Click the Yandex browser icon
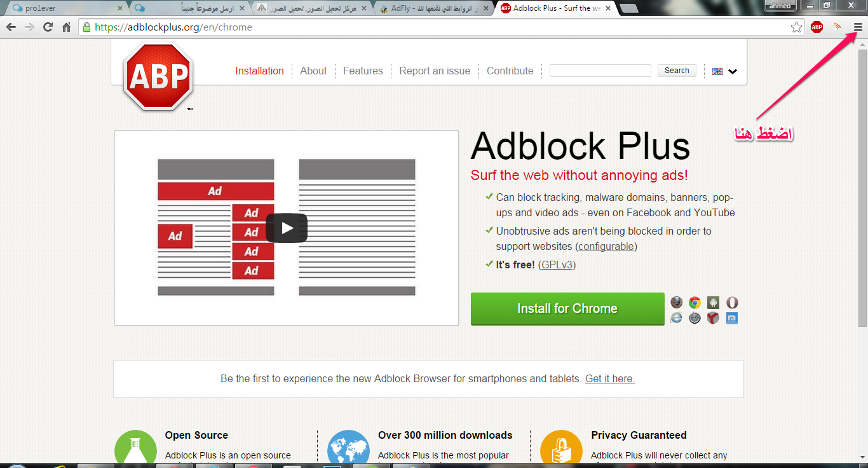Image resolution: width=868 pixels, height=468 pixels. [714, 318]
